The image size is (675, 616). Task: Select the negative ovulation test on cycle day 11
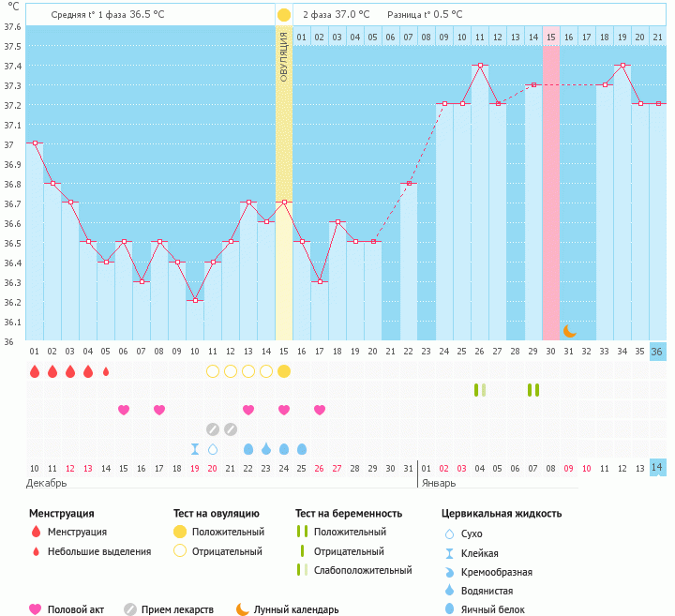tap(213, 371)
